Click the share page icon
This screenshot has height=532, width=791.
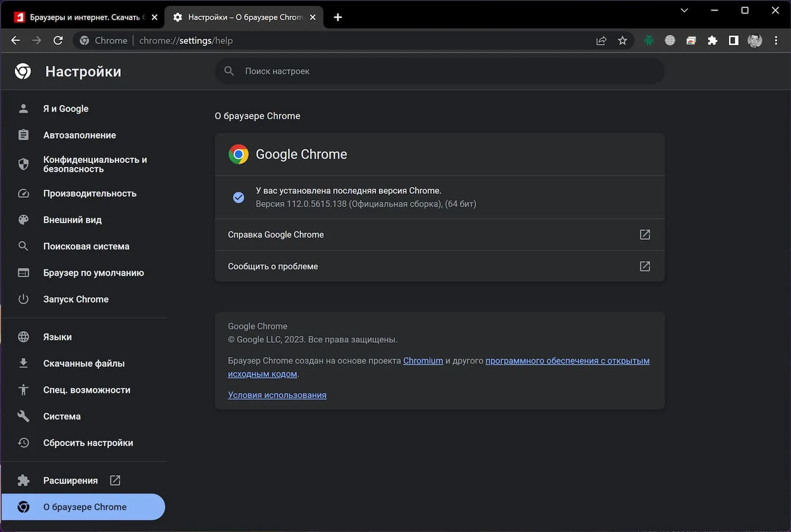click(601, 41)
